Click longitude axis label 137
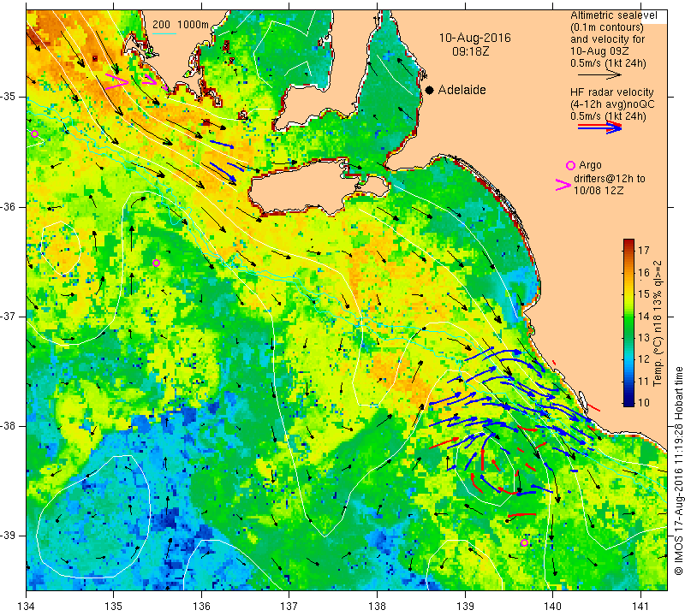The image size is (685, 616). 289,606
